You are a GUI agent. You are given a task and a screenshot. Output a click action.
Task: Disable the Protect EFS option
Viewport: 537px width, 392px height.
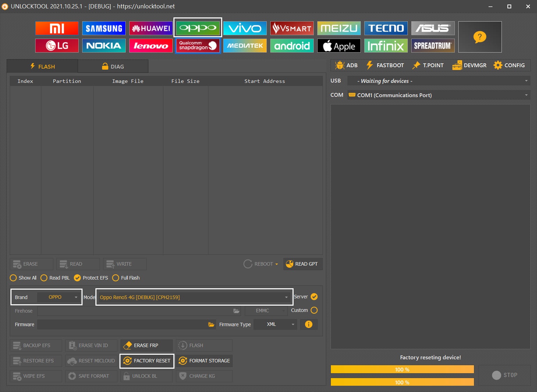[91, 278]
